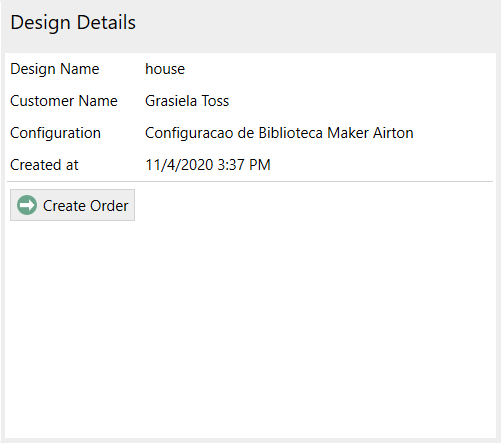Select the 11/4/2020 3:37 PM timestamp

(x=208, y=165)
